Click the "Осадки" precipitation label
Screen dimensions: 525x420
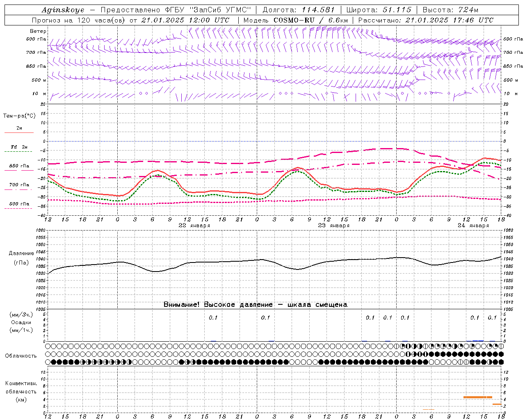pyautogui.click(x=21, y=322)
